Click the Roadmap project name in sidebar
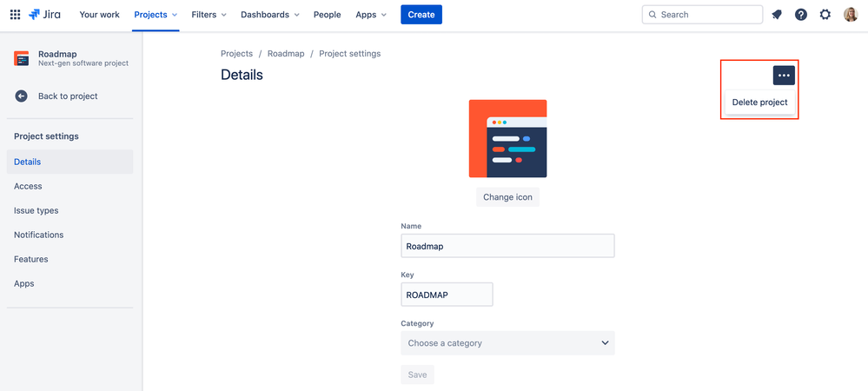Image resolution: width=868 pixels, height=391 pixels. (57, 54)
